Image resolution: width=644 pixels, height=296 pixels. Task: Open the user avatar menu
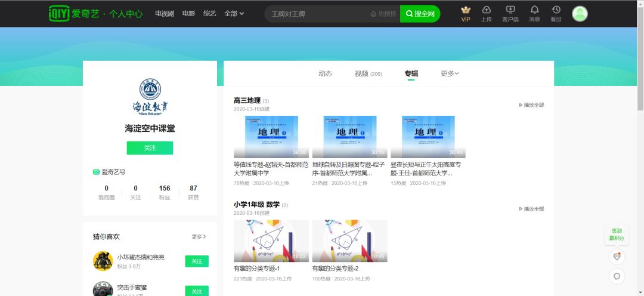[580, 14]
